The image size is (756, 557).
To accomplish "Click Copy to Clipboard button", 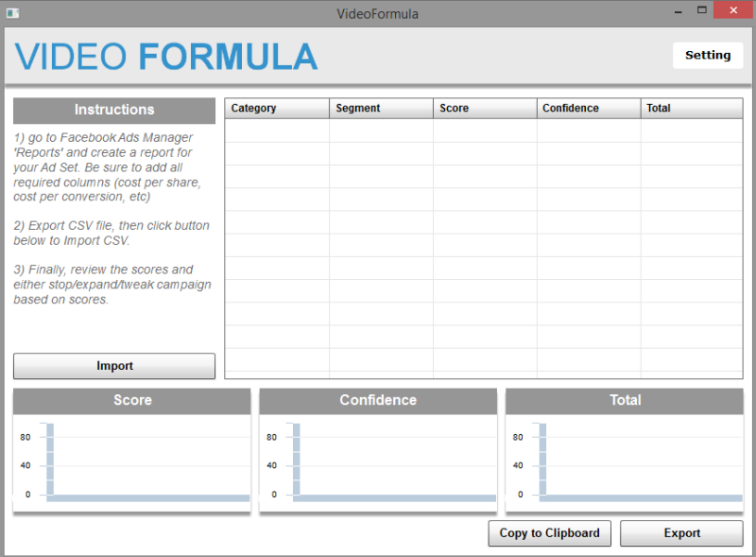I will pos(550,532).
